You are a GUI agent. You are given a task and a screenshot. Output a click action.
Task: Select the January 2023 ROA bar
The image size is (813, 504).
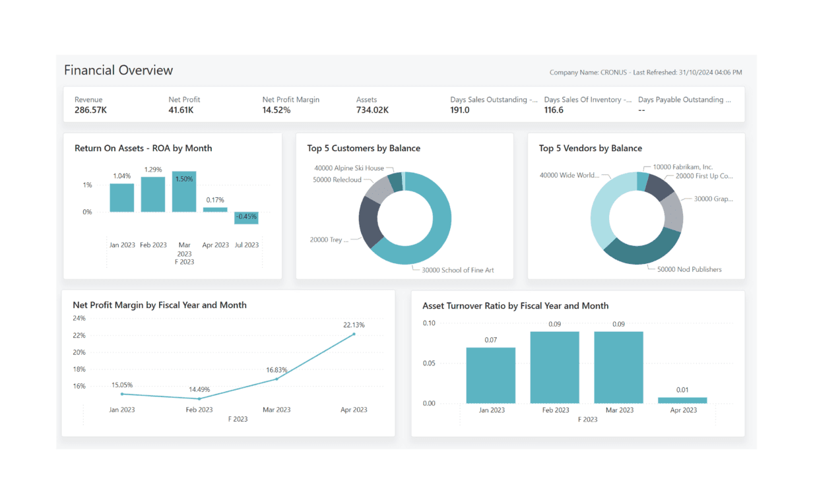(x=122, y=198)
